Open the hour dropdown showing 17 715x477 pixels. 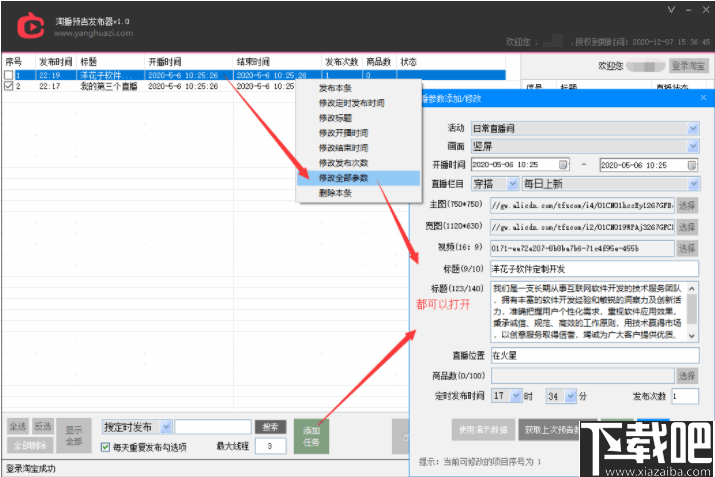coord(516,395)
